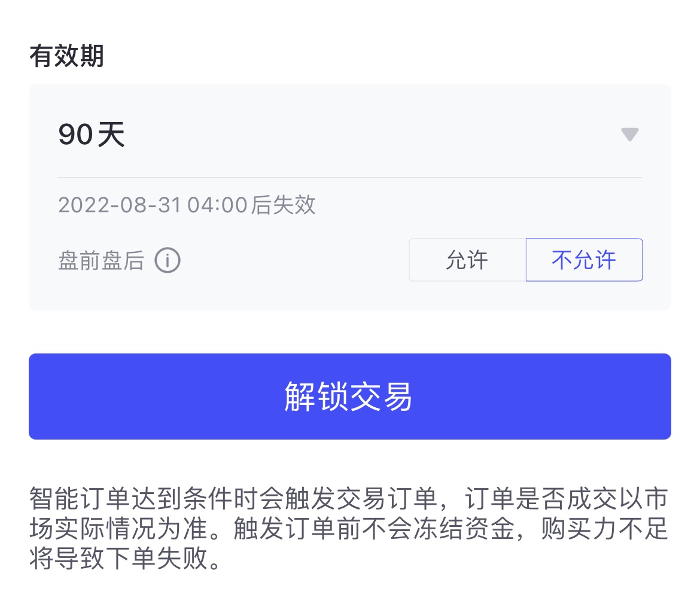The width and height of the screenshot is (700, 616).
Task: Unlock trading with the blue button
Action: click(350, 397)
